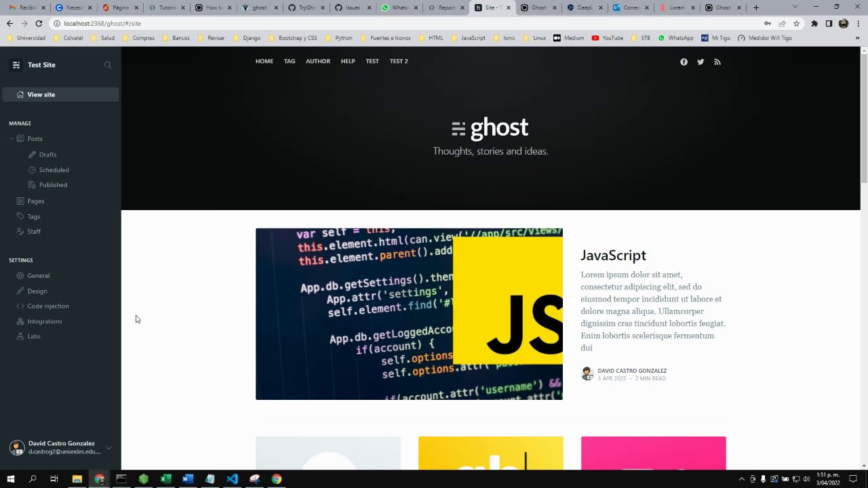The height and width of the screenshot is (488, 868).
Task: Click the yellow post card thumbnail
Action: [x=490, y=453]
